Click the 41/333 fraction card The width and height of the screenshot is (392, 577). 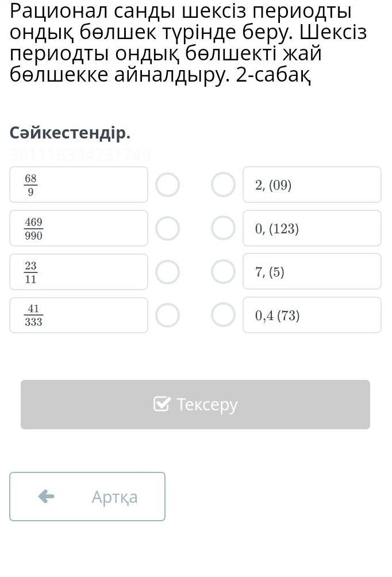tap(79, 315)
